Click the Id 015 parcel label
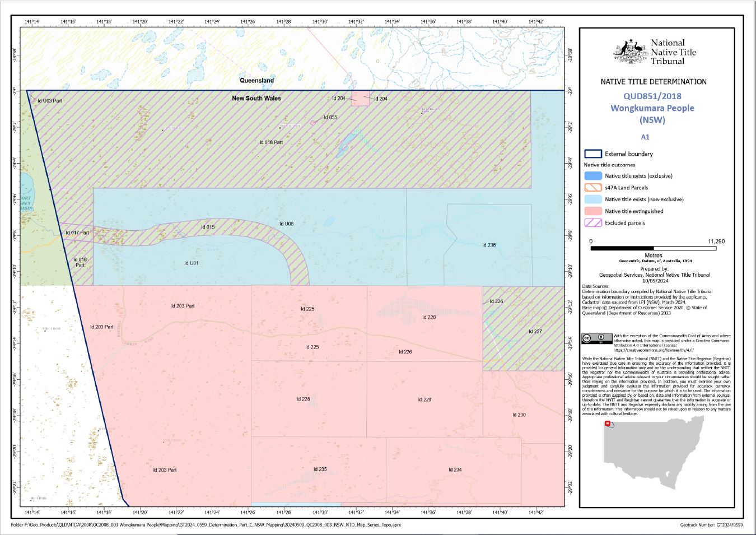Screen dimensions: 756x535 point(208,227)
